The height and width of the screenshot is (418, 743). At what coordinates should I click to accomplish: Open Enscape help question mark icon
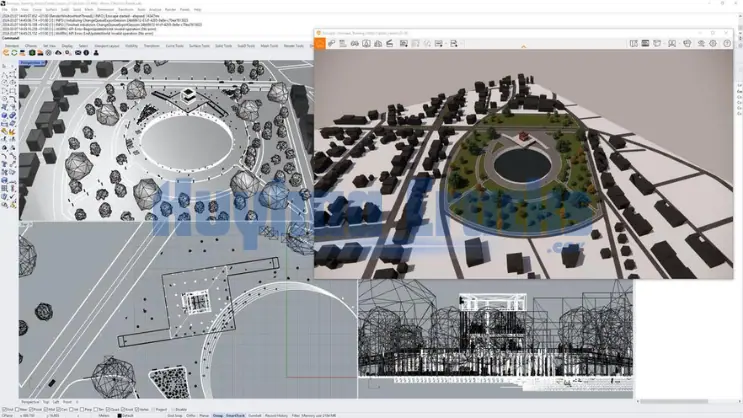(x=726, y=44)
